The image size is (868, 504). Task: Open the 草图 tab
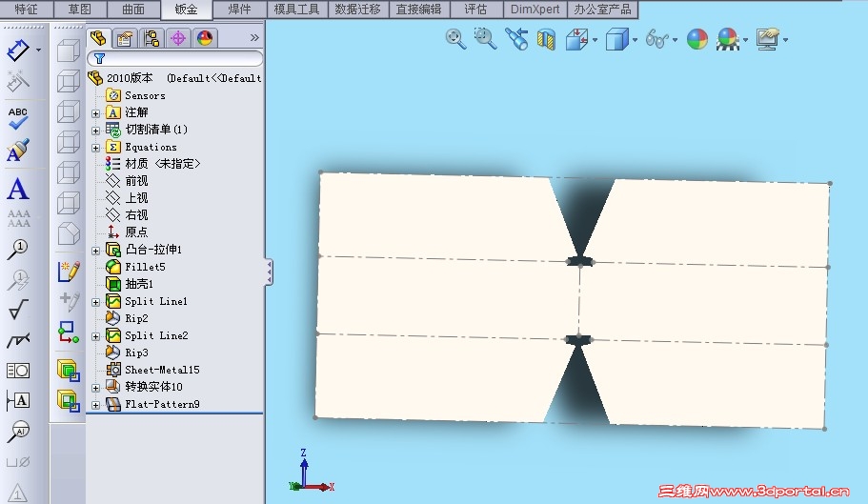click(x=79, y=9)
